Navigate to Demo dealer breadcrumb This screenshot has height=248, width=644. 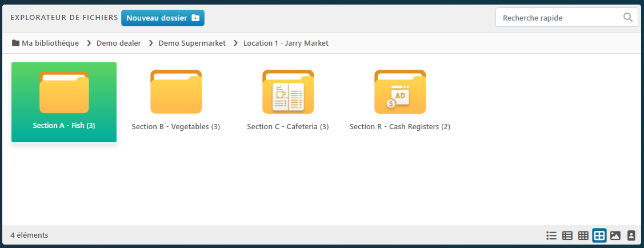pos(118,43)
